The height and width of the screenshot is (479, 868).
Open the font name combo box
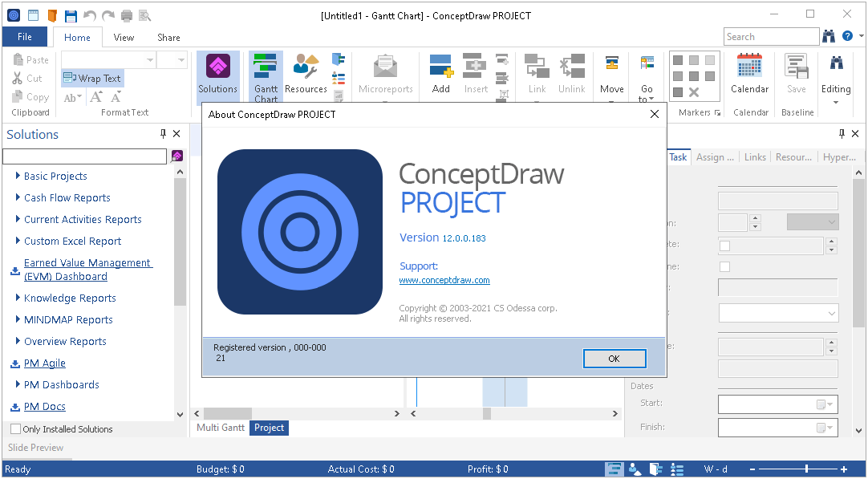pos(108,60)
